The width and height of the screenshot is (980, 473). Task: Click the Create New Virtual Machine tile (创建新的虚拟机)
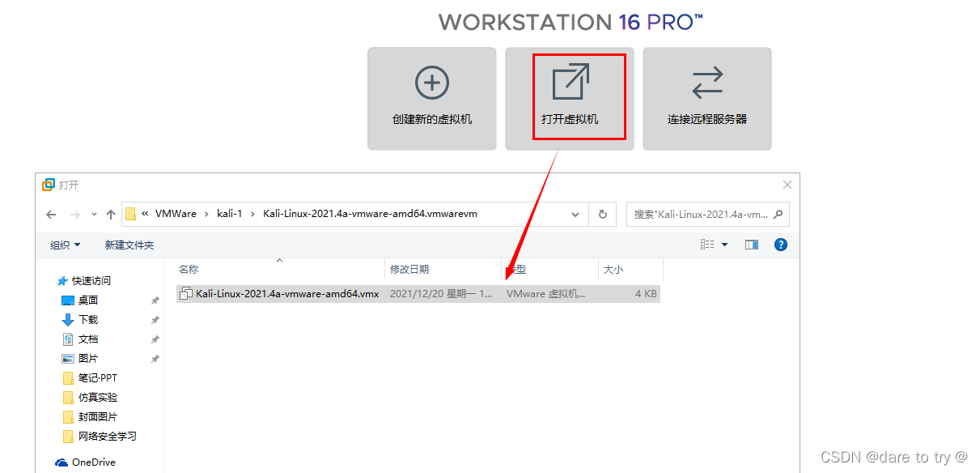[431, 98]
